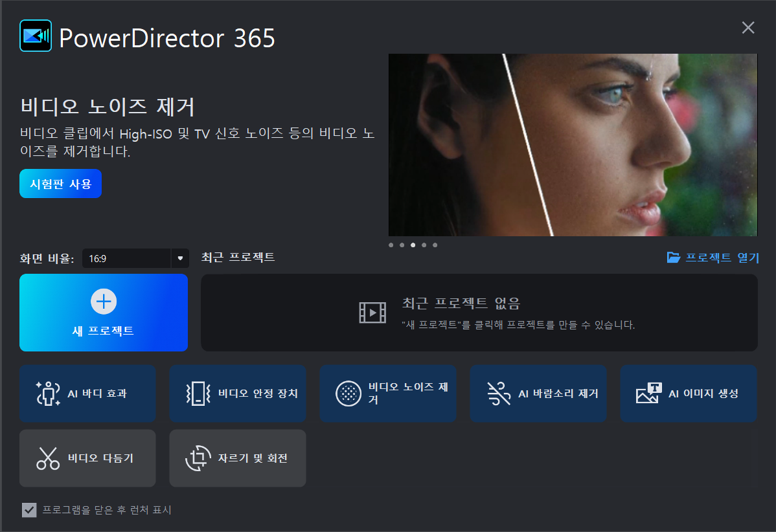Open the 프로젝트 열기 link
Image resolution: width=776 pixels, height=532 pixels.
(x=722, y=257)
